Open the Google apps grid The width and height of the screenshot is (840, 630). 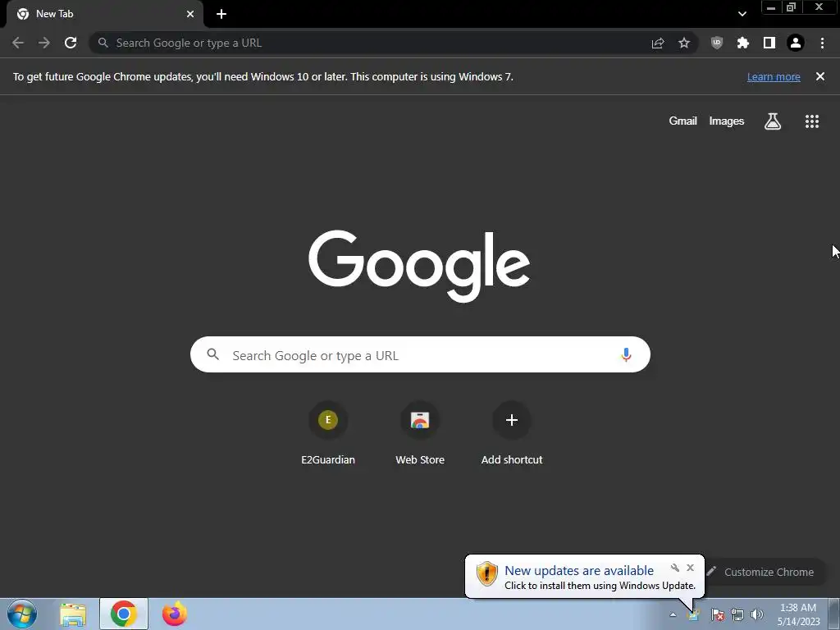[812, 121]
